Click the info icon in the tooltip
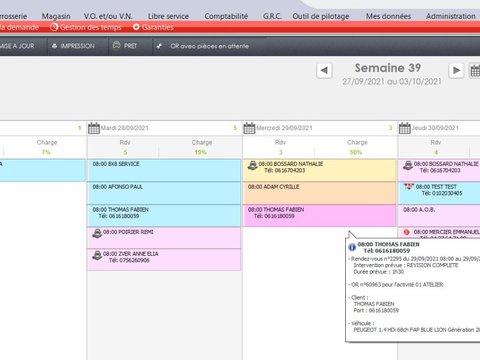The height and width of the screenshot is (360, 480). (352, 247)
